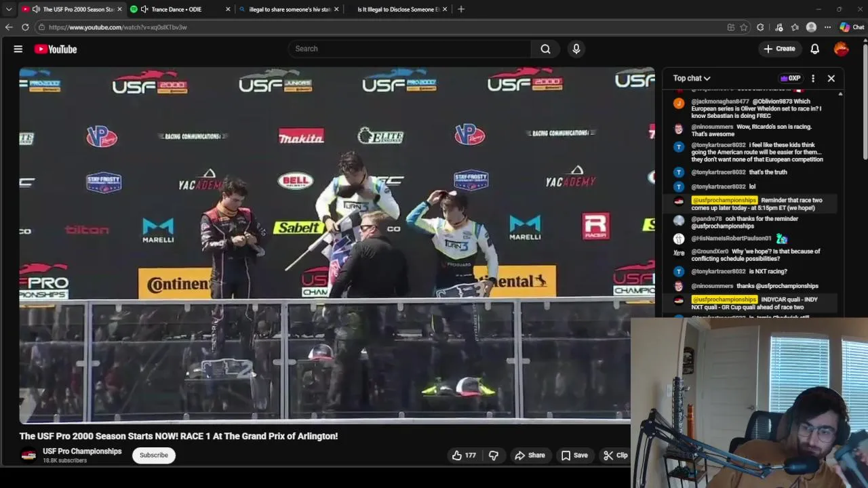Click @ninosummers 'Wow, Ricardo's son' message
The height and width of the screenshot is (488, 868).
(x=751, y=130)
